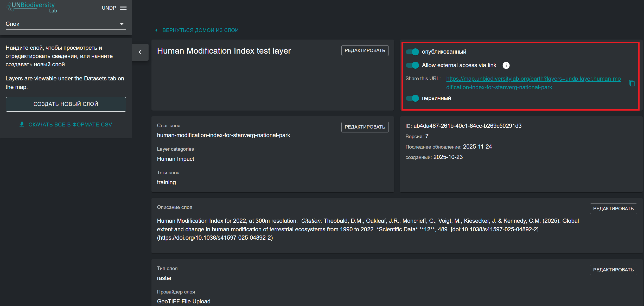Copy the share URL with clipboard icon
Image resolution: width=644 pixels, height=306 pixels.
point(632,83)
